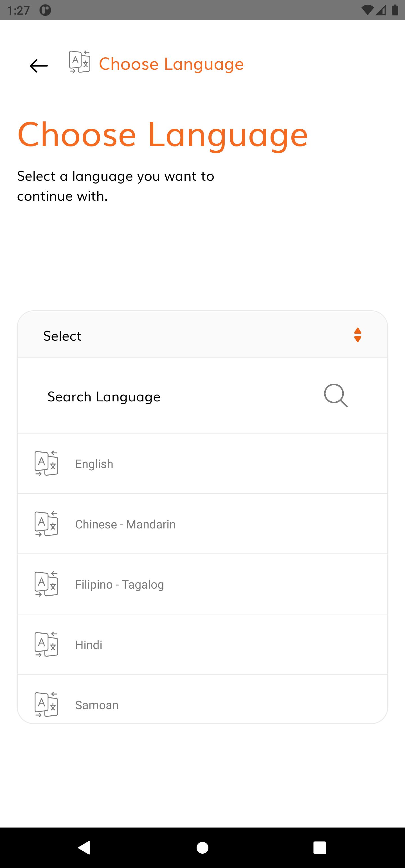The width and height of the screenshot is (405, 868).
Task: Tap the Android Home navigation button
Action: click(x=202, y=847)
